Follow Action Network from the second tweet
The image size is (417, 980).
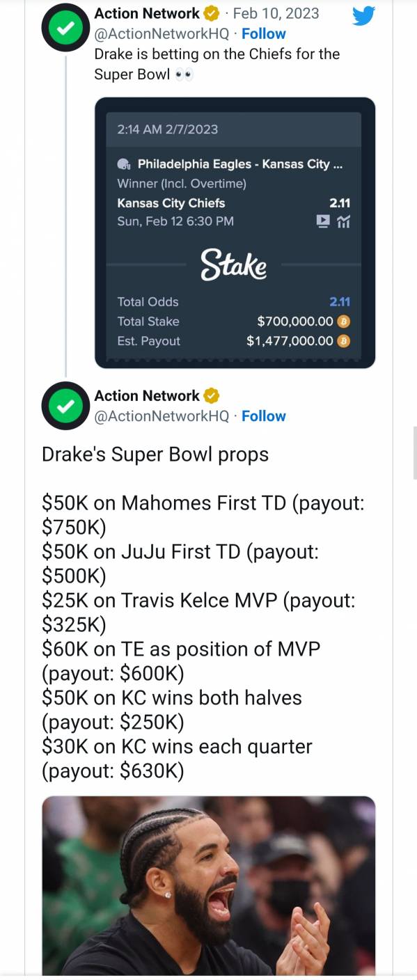[x=264, y=416]
